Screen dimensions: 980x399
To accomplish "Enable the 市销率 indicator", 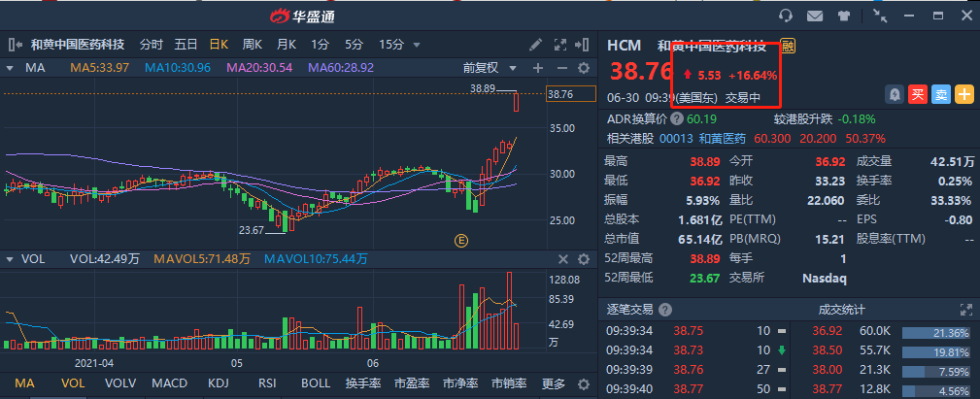I will (509, 384).
